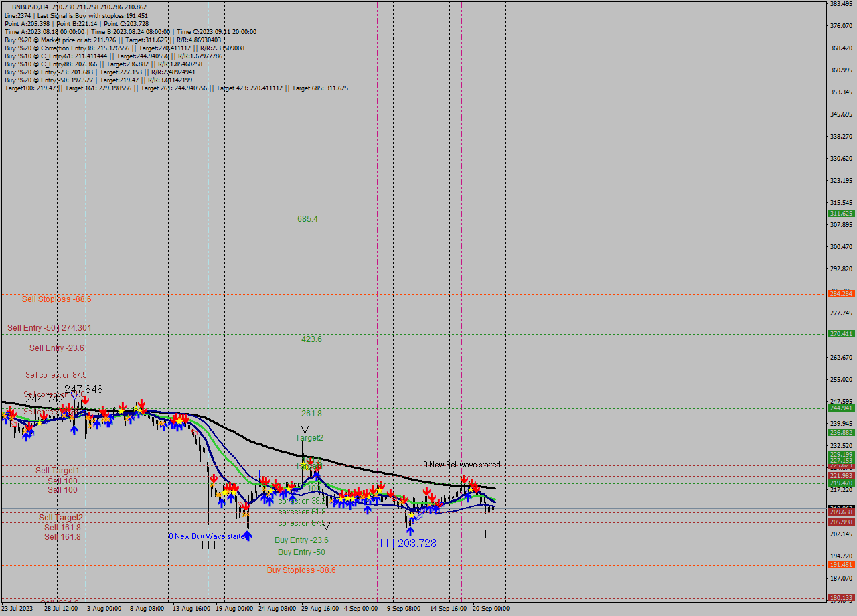Select the green 270.411 target level tag
Screen dimensions: 857x616
pyautogui.click(x=841, y=332)
